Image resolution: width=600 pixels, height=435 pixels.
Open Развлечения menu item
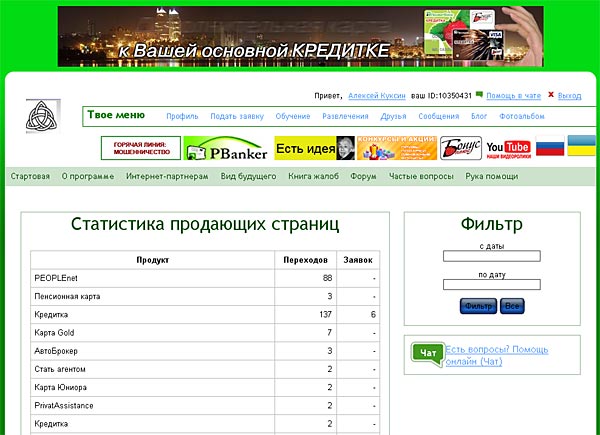click(x=345, y=116)
